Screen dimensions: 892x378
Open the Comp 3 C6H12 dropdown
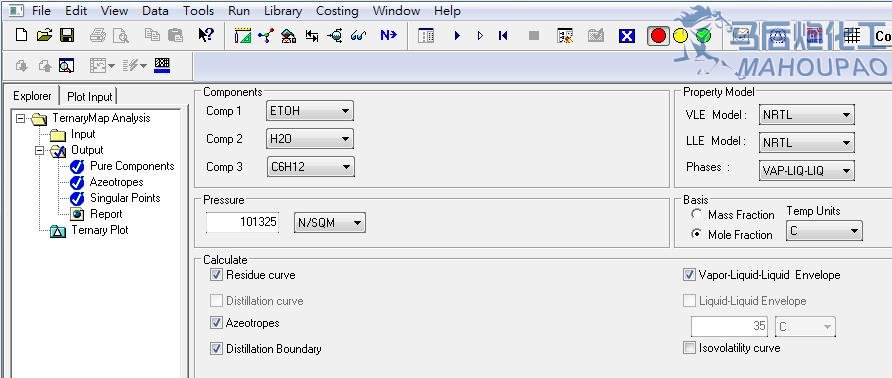pyautogui.click(x=310, y=167)
